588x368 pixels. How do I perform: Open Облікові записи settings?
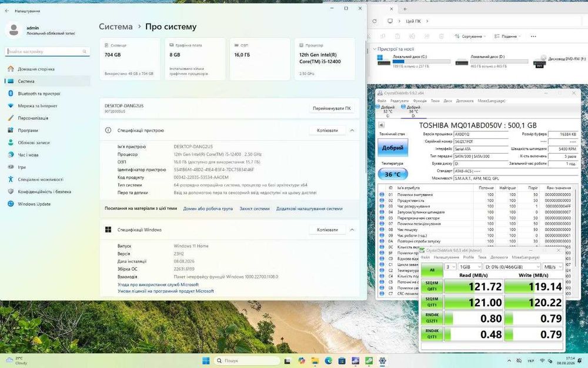pyautogui.click(x=34, y=142)
